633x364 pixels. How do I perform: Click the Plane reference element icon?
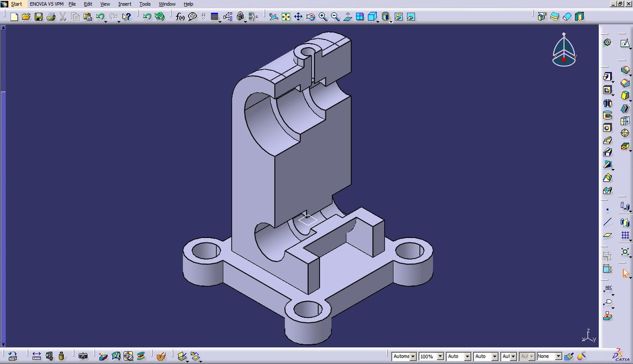coord(607,235)
